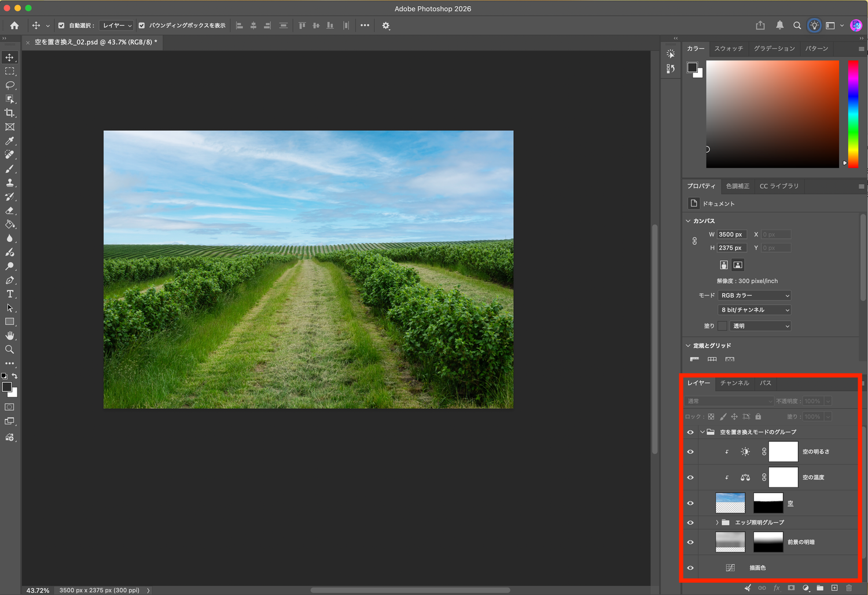Open the Home screen icon

pyautogui.click(x=14, y=25)
